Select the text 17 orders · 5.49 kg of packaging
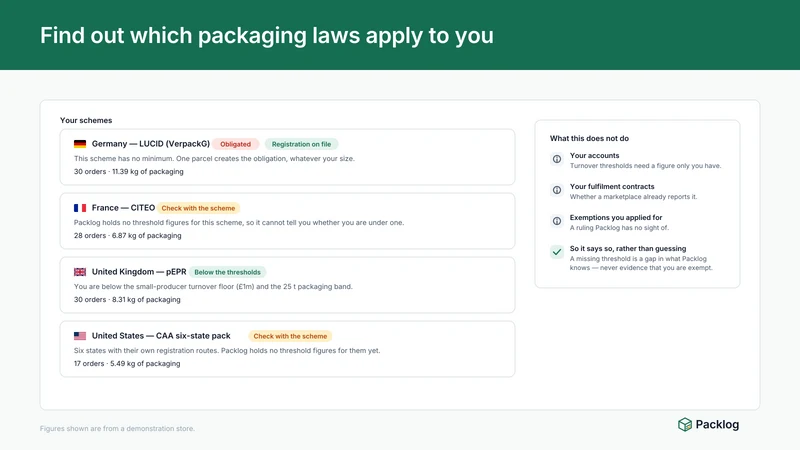The image size is (800, 450). 127,364
